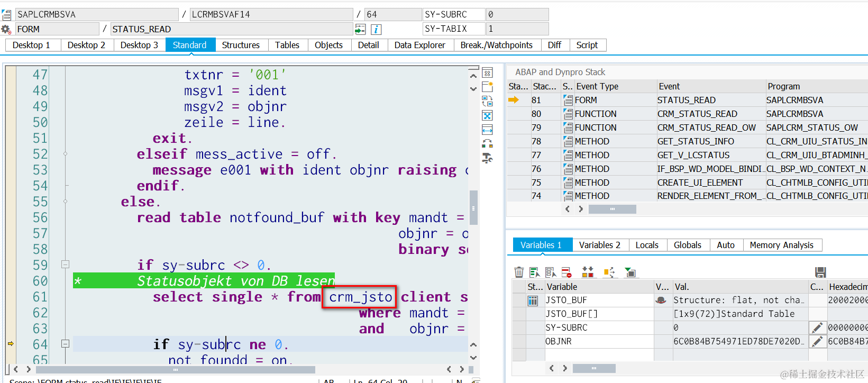Click the horizontal scrollbar thumb under the source code
868x383 pixels.
(175, 369)
